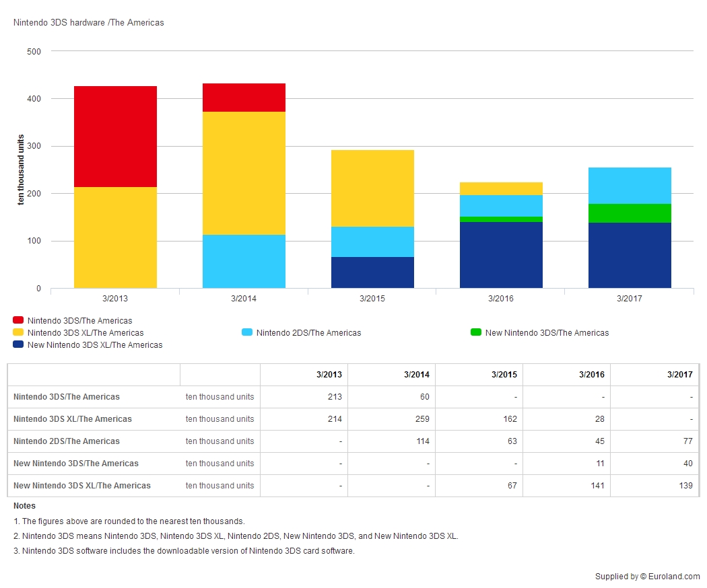Click the green segment of the 3/2017 bar

tap(630, 213)
